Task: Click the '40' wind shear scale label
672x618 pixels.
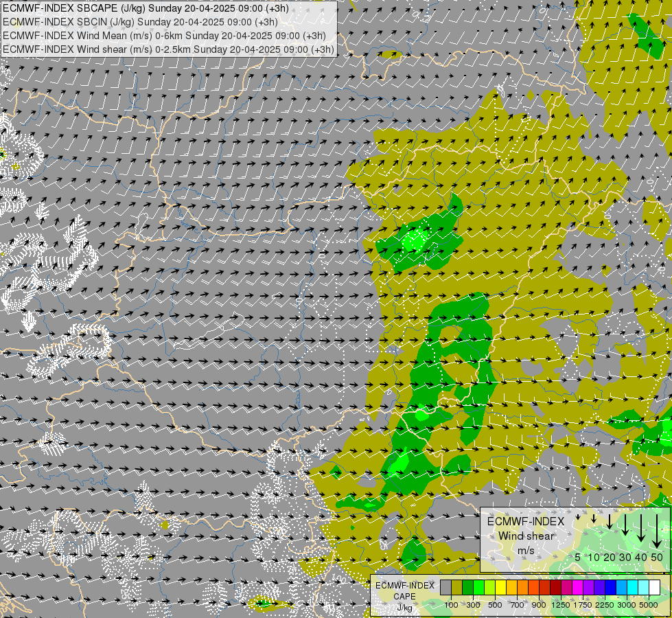Action: (x=640, y=557)
